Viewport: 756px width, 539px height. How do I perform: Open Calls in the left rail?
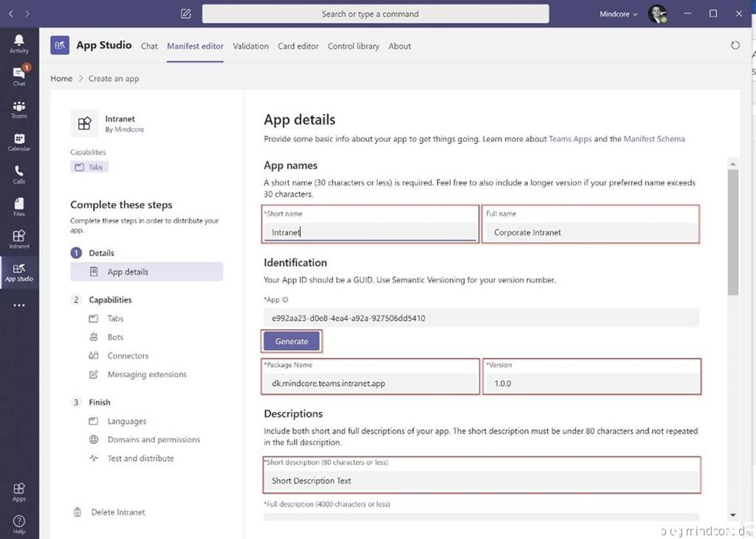(19, 174)
